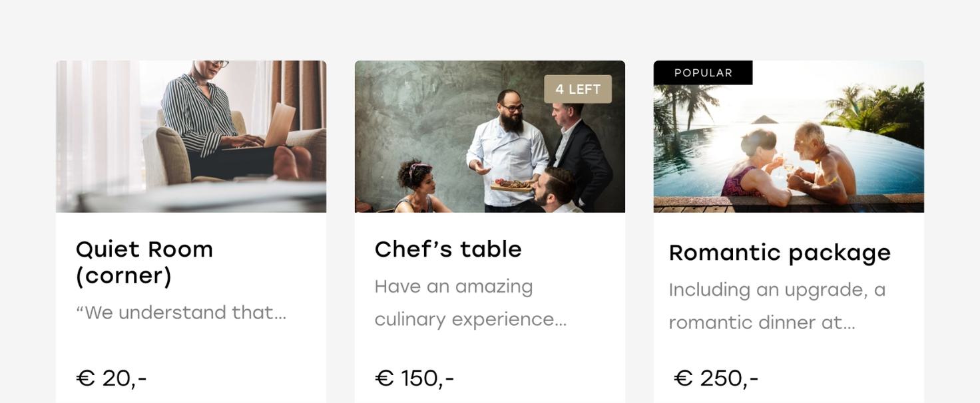The width and height of the screenshot is (980, 403).
Task: Open the Quiet Room laptop photo
Action: click(191, 136)
